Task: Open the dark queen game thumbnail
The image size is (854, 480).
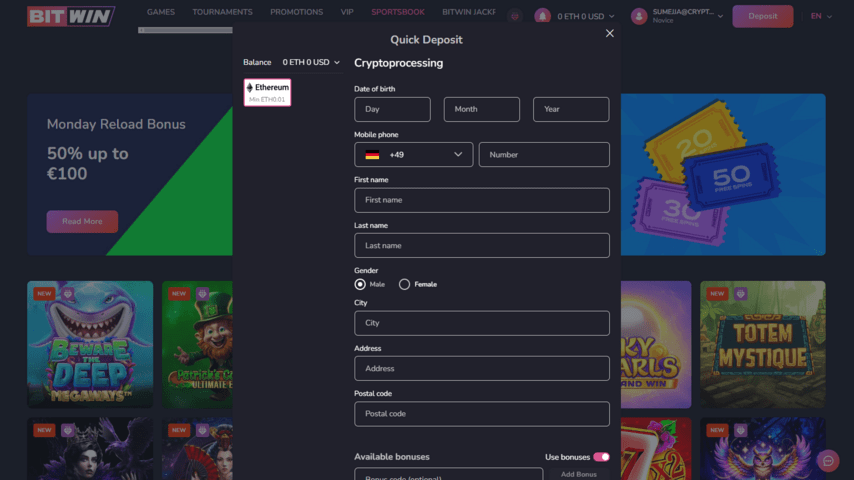Action: tap(90, 449)
